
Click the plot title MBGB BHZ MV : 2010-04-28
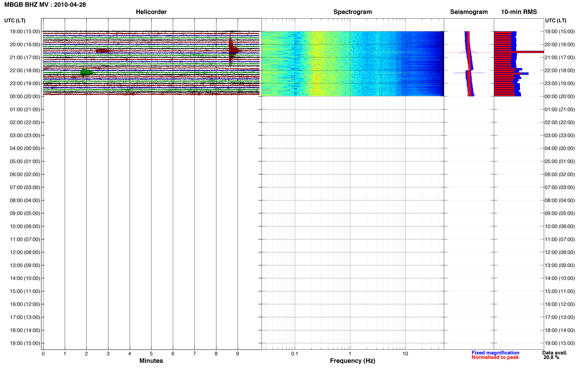pos(45,5)
